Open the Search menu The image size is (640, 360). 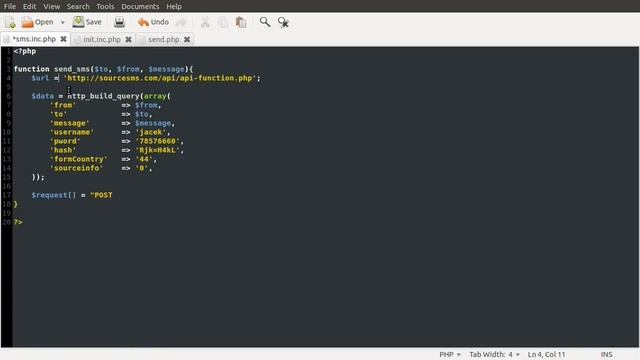[78, 7]
